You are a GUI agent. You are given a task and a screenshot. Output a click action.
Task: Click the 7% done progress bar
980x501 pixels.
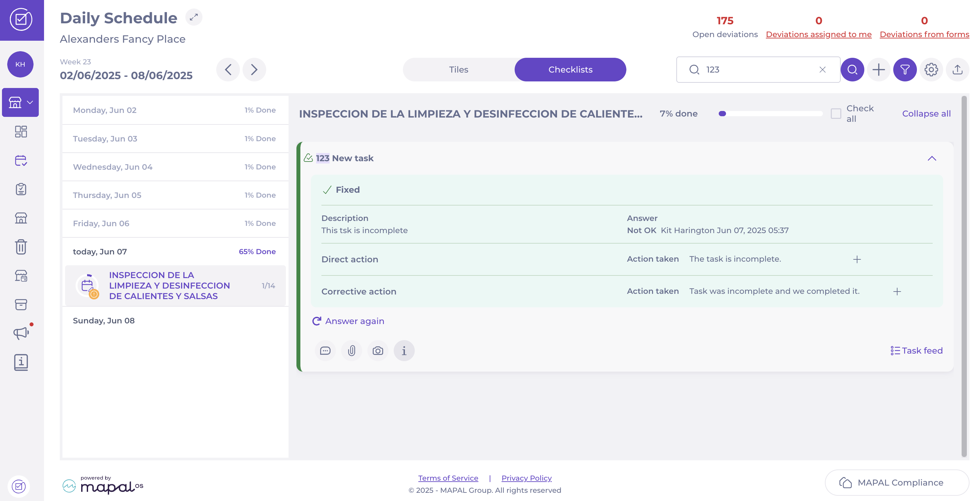(x=770, y=114)
